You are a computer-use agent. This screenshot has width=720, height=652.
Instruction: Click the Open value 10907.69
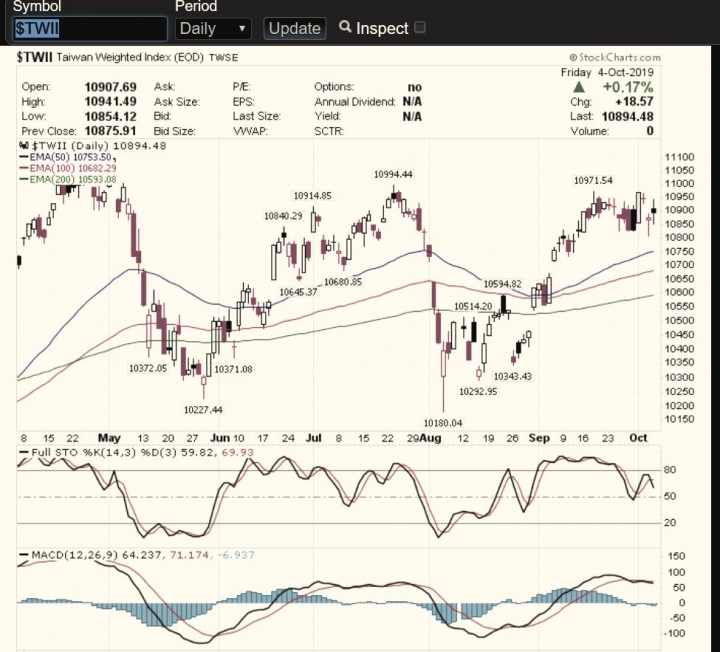pos(110,87)
